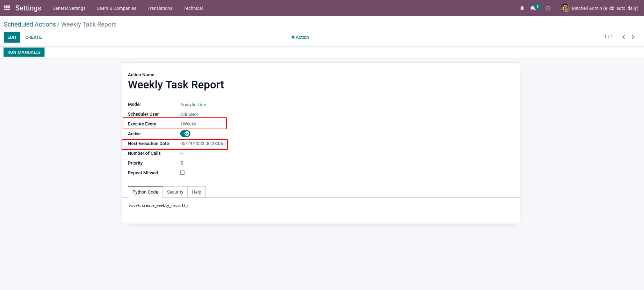Check the Repeat Missed checkbox

182,173
